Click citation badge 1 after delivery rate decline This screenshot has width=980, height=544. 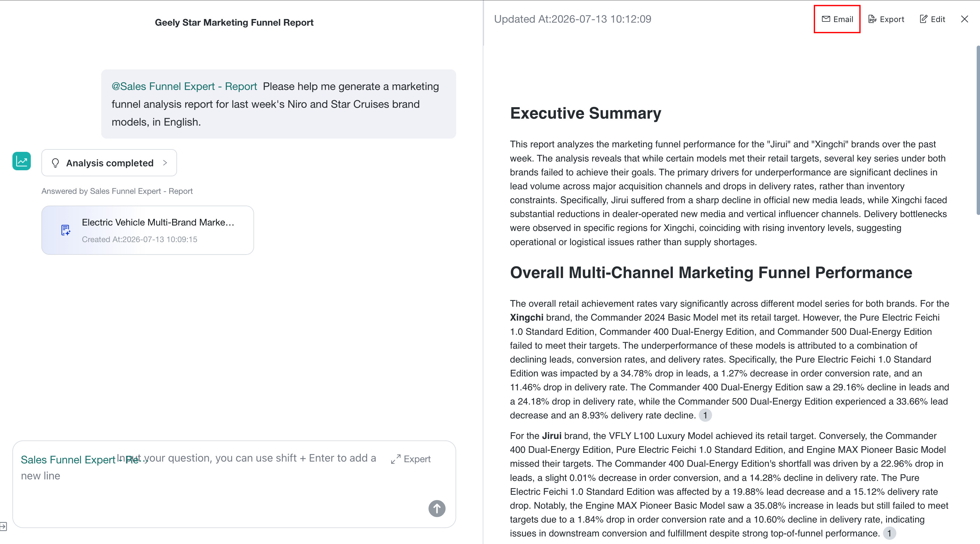[x=705, y=415]
